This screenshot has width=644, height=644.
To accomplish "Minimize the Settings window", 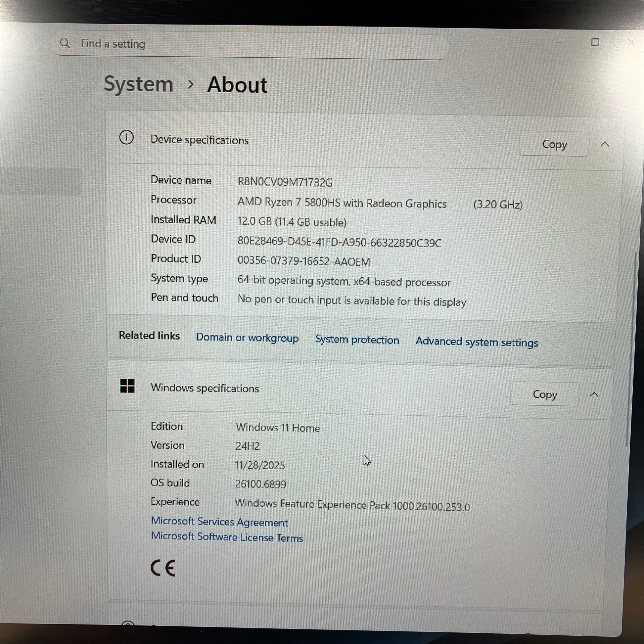I will [559, 42].
